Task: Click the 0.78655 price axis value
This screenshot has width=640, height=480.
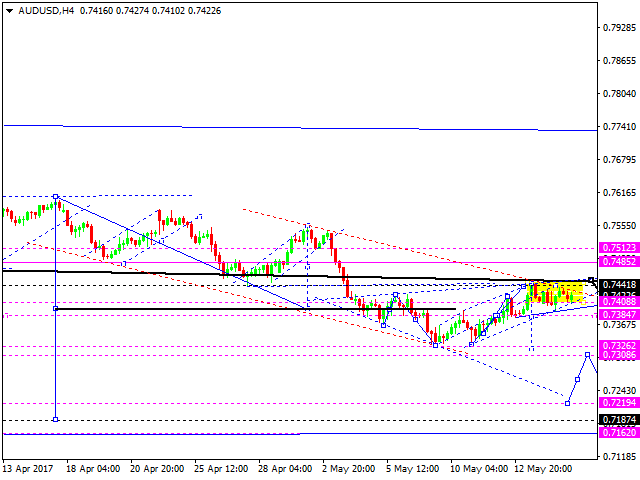Action: pyautogui.click(x=619, y=61)
